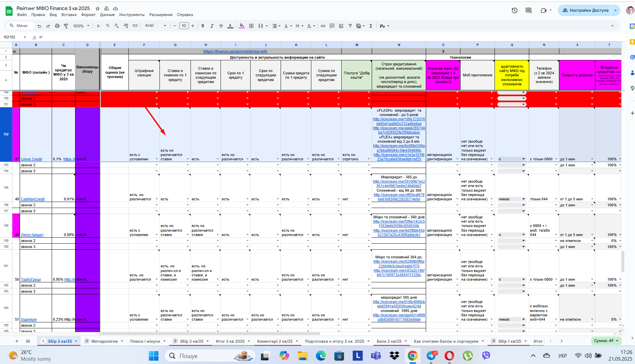Select the Paint format tool

point(66,26)
